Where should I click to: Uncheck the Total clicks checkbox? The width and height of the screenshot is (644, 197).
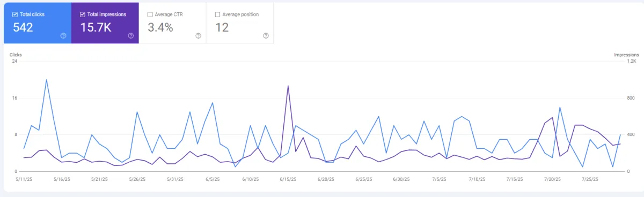[x=15, y=14]
